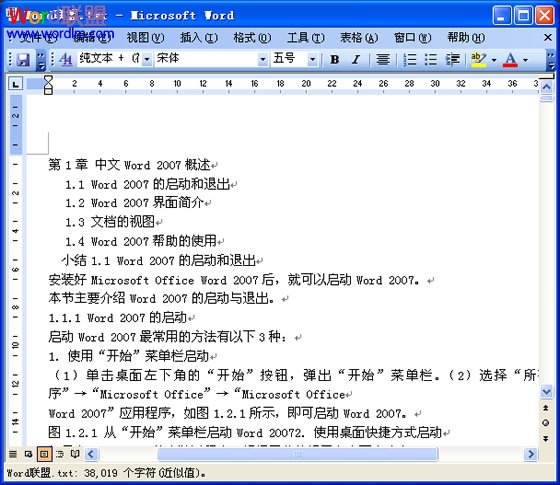Click the indent icon beside the bullets button
The width and height of the screenshot is (560, 485).
452,59
